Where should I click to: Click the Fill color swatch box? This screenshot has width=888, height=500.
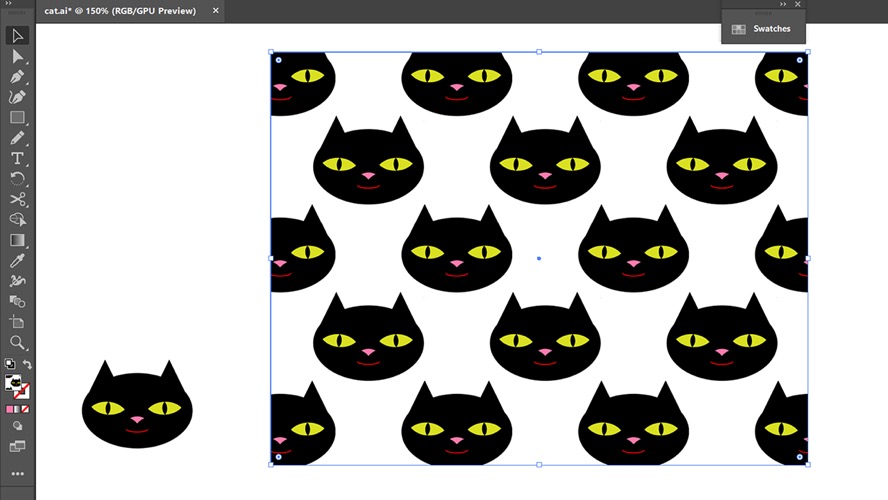[x=13, y=383]
